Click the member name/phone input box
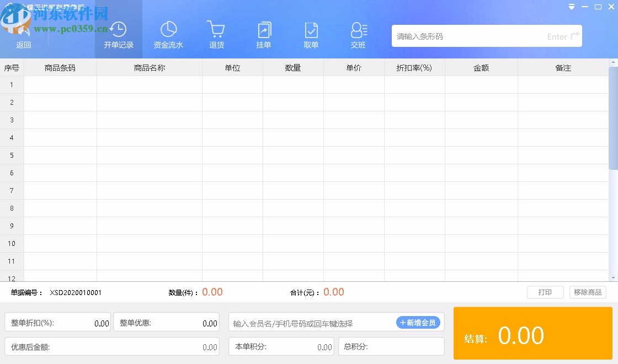The image size is (618, 364). [309, 322]
